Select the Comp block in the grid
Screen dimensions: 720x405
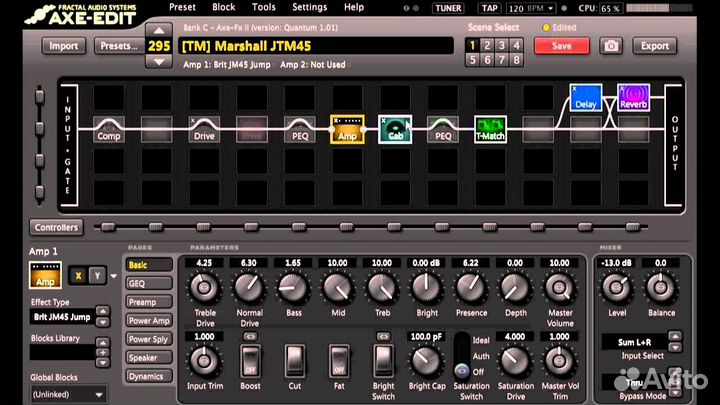click(x=109, y=129)
